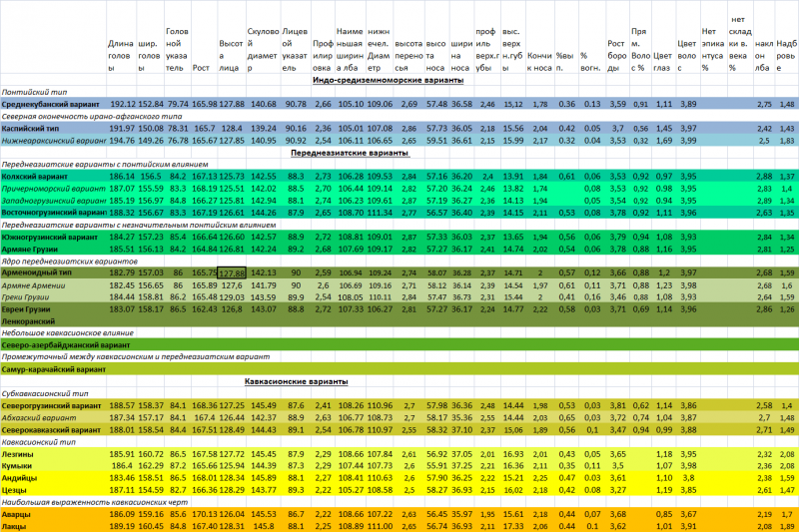Image resolution: width=799 pixels, height=532 pixels.
Task: Select value 194.76 in Нижнеараксинский row
Action: (123, 141)
